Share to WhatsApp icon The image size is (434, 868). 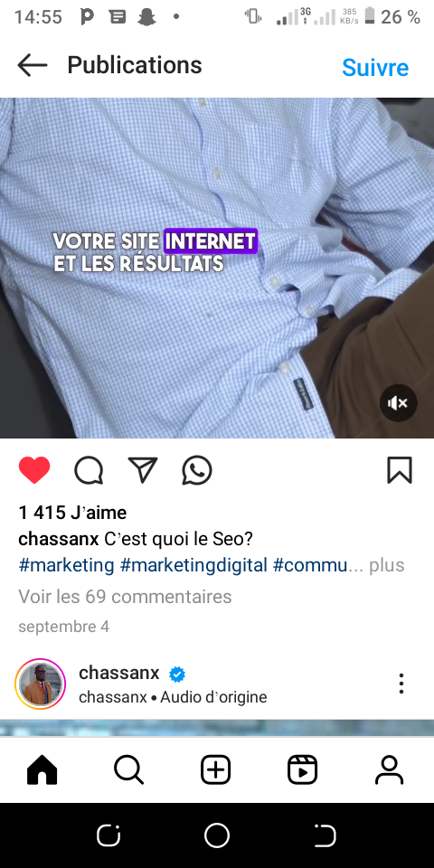(x=197, y=470)
